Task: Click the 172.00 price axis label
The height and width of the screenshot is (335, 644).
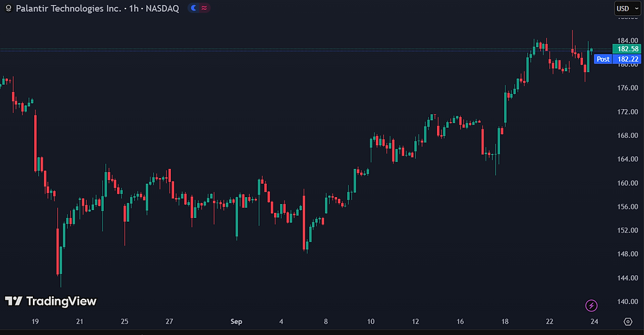Action: pyautogui.click(x=628, y=112)
